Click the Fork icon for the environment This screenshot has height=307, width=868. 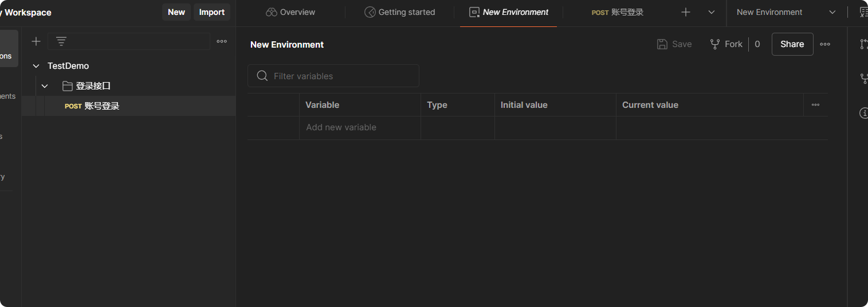[715, 44]
